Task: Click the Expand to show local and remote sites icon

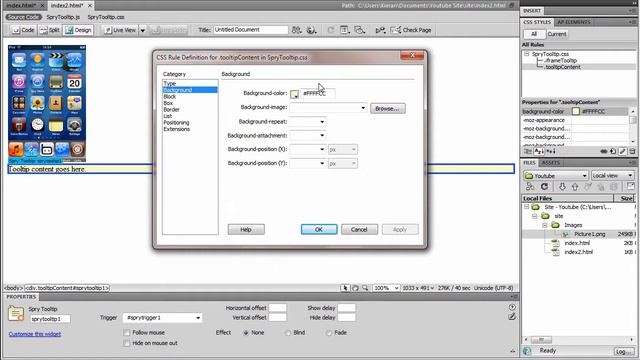Action: click(x=631, y=187)
